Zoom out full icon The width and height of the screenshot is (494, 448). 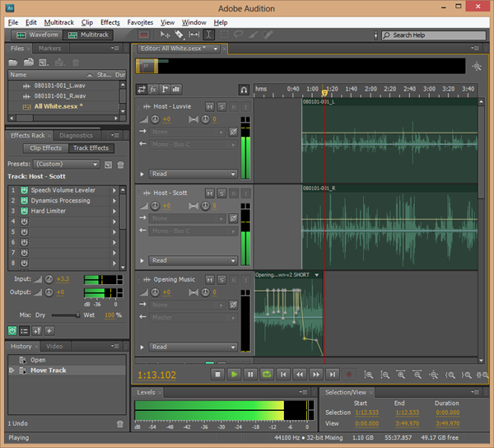point(434,375)
